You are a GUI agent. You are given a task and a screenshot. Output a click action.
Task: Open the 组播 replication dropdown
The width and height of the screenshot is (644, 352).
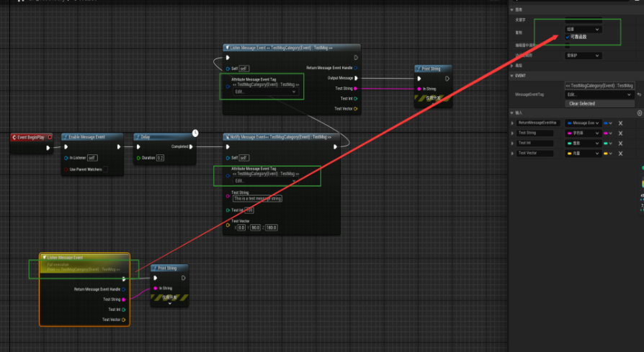[583, 29]
